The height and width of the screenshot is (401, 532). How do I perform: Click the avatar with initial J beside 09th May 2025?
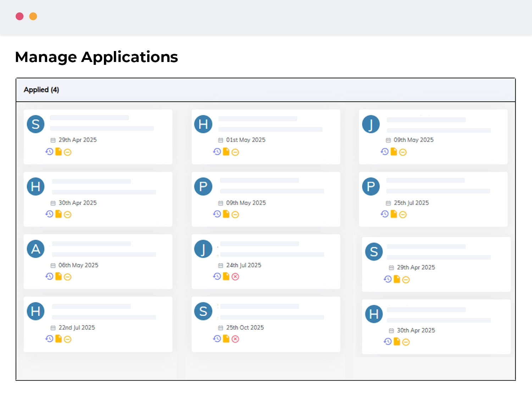(x=371, y=124)
